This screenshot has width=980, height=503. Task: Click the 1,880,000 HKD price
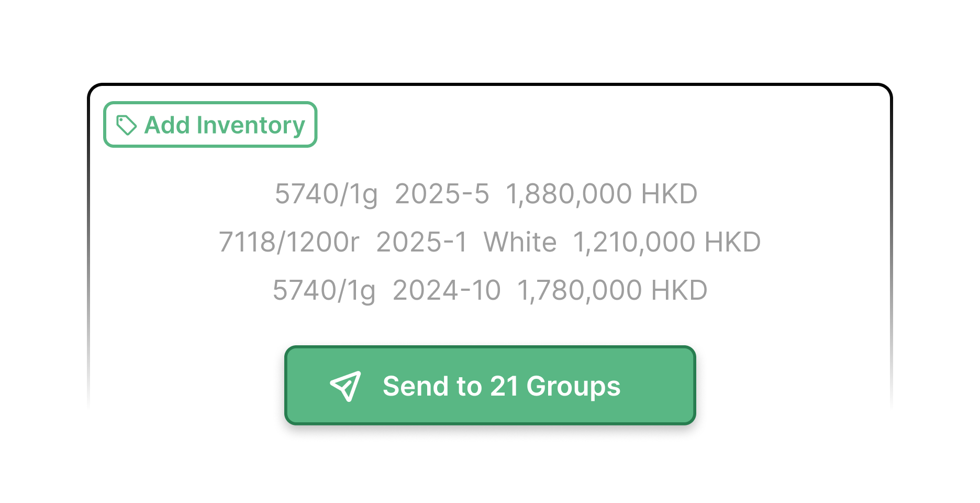(602, 194)
